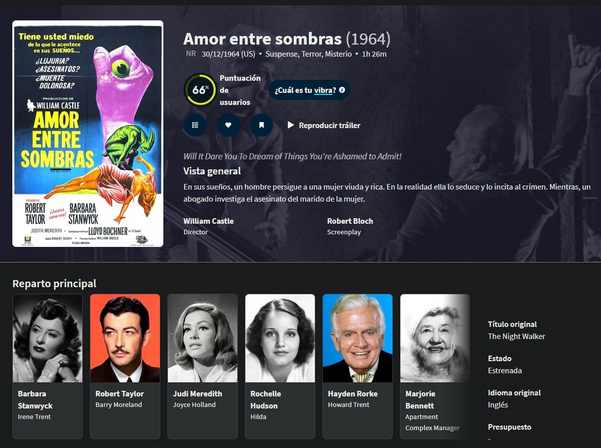Play the trailer triangle icon
Viewport: 601px width, 448px height.
pyautogui.click(x=291, y=125)
